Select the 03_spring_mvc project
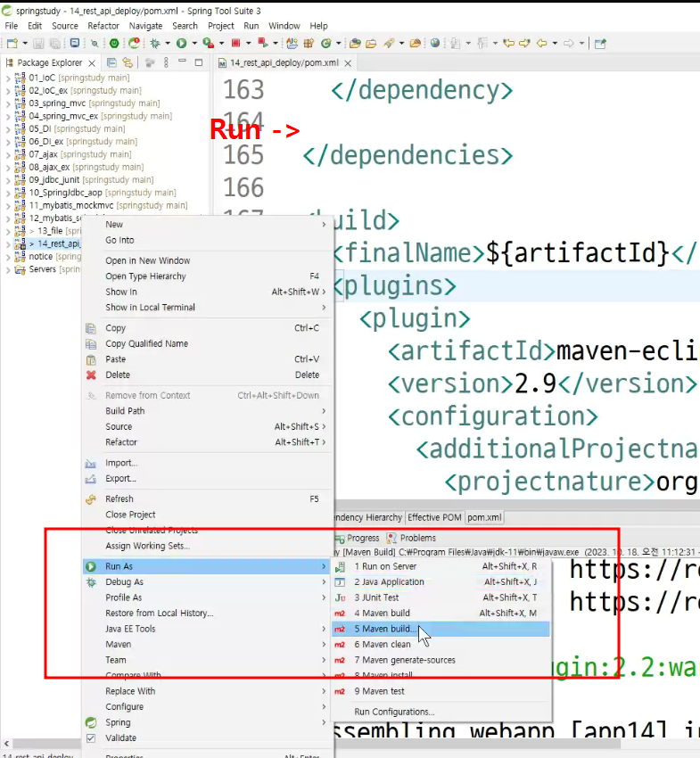The width and height of the screenshot is (700, 758). click(87, 103)
